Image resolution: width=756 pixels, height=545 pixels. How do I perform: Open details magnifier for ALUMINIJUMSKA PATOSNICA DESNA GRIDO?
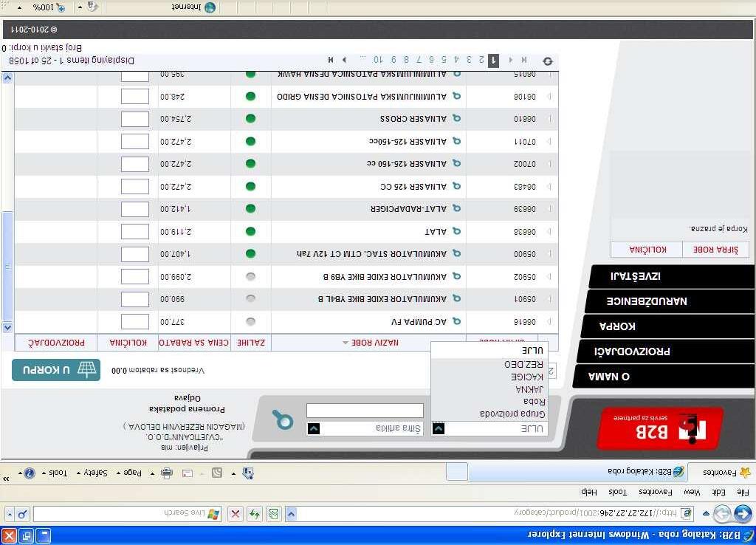tap(456, 96)
